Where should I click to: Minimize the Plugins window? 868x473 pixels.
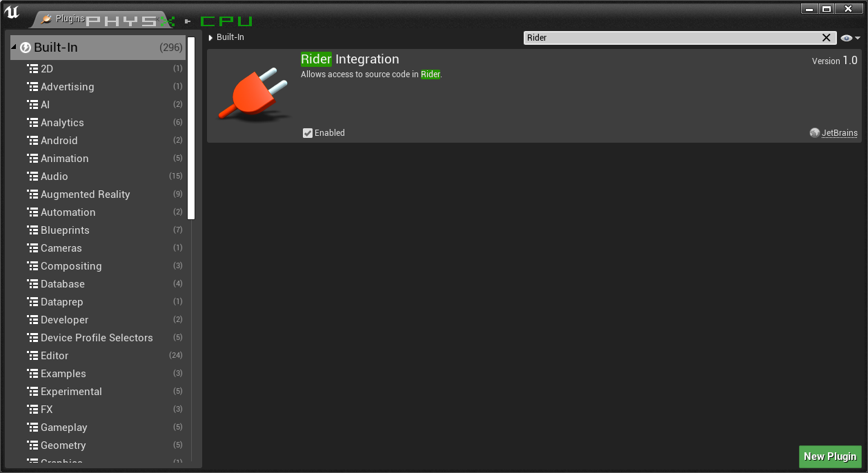(x=809, y=9)
